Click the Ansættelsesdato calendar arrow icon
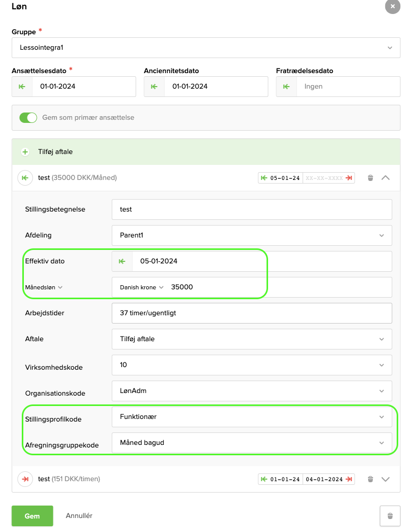 pos(22,87)
